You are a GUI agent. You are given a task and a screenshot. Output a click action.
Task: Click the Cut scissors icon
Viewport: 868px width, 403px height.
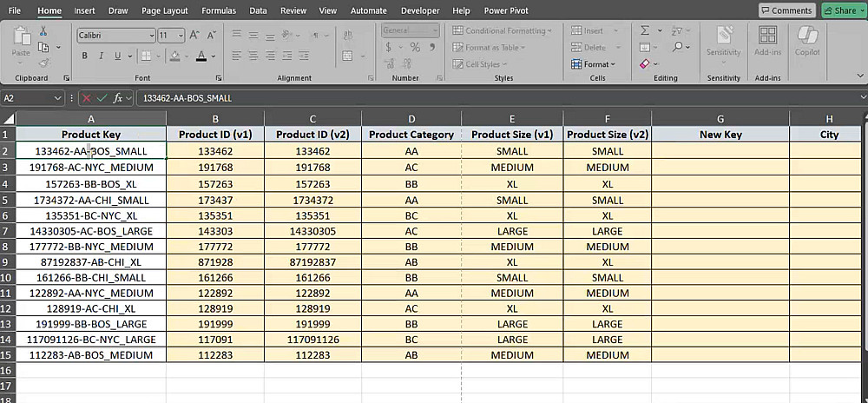tap(43, 31)
